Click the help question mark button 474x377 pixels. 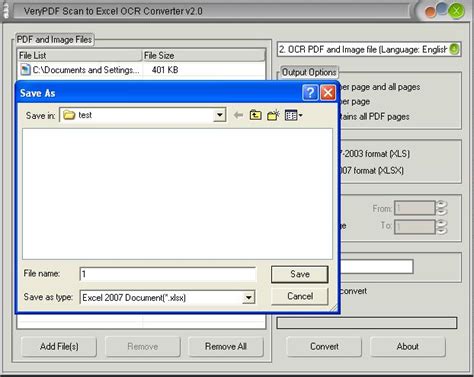[x=310, y=92]
